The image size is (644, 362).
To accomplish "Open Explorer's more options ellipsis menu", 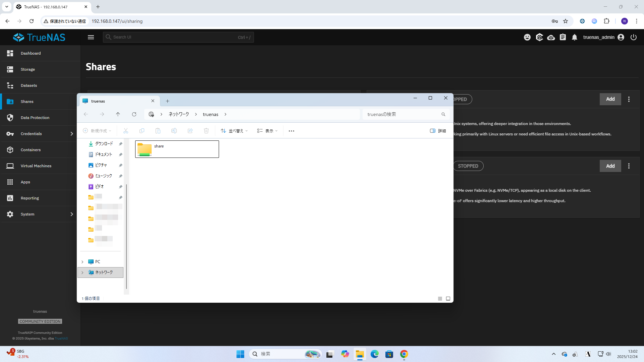I will 291,131.
